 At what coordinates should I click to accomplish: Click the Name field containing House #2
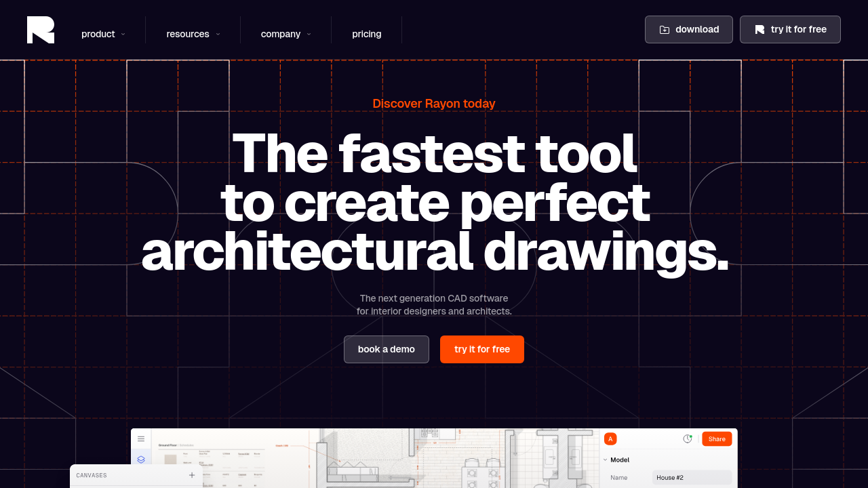(x=691, y=478)
